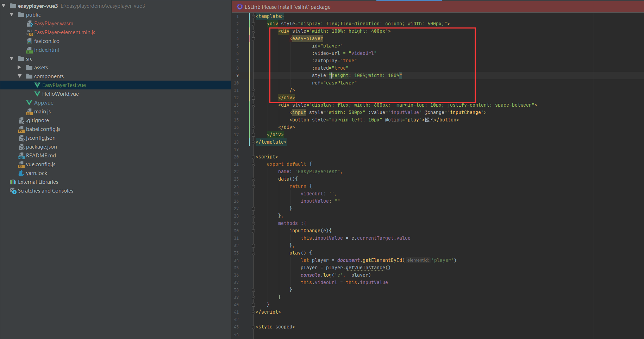Collapse the template block using gutter fold marker
This screenshot has width=644, height=339.
pyautogui.click(x=253, y=16)
